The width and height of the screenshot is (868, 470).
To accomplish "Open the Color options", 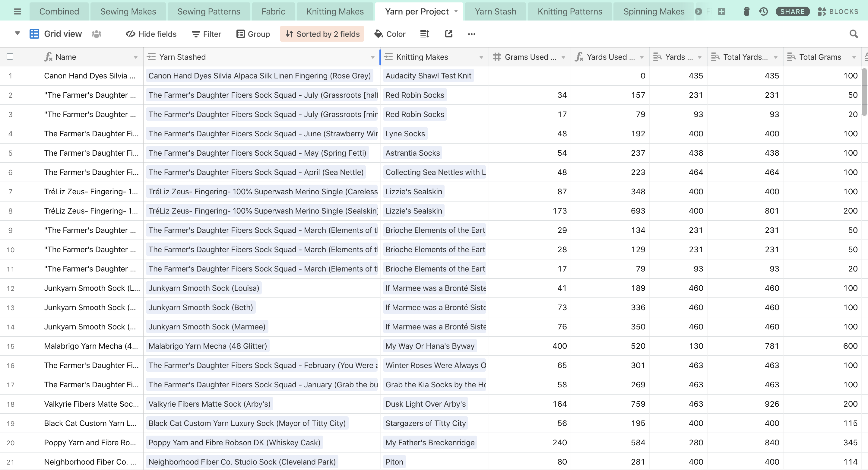I will (390, 34).
